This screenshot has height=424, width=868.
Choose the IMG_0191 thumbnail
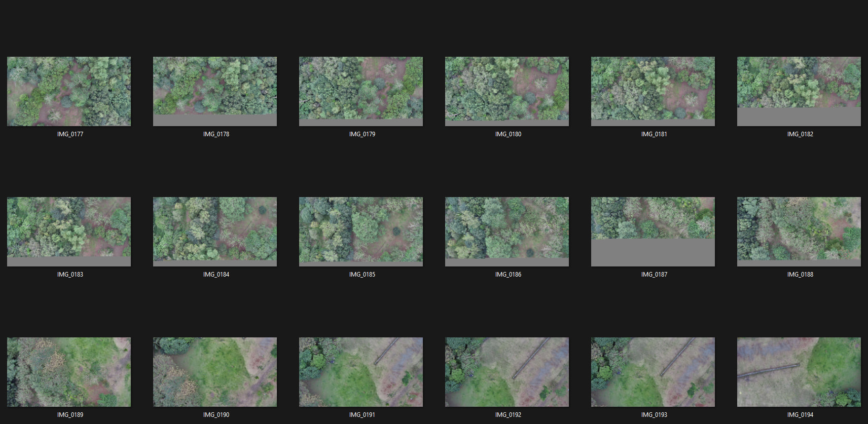[361, 372]
